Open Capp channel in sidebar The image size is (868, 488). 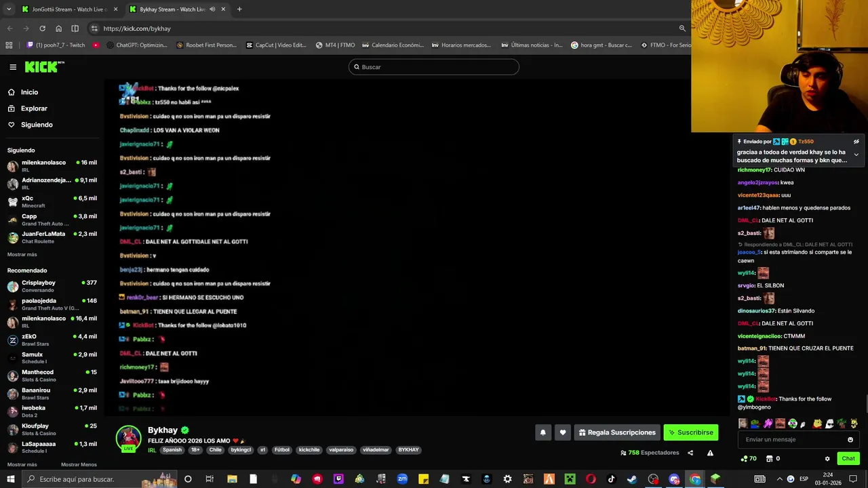(x=52, y=220)
